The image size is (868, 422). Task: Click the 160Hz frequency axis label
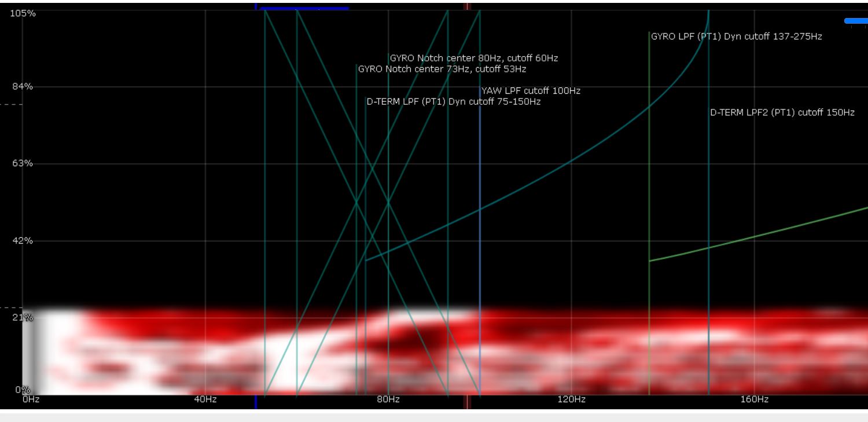click(754, 399)
